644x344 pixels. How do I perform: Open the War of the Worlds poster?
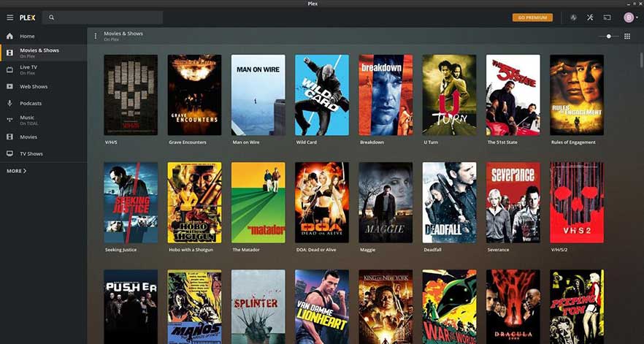tap(449, 307)
